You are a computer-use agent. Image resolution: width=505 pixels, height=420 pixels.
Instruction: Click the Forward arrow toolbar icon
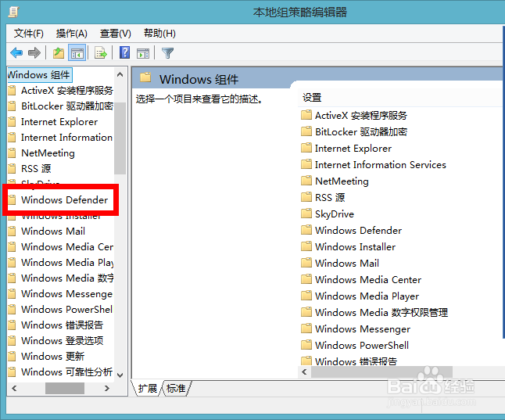(34, 52)
